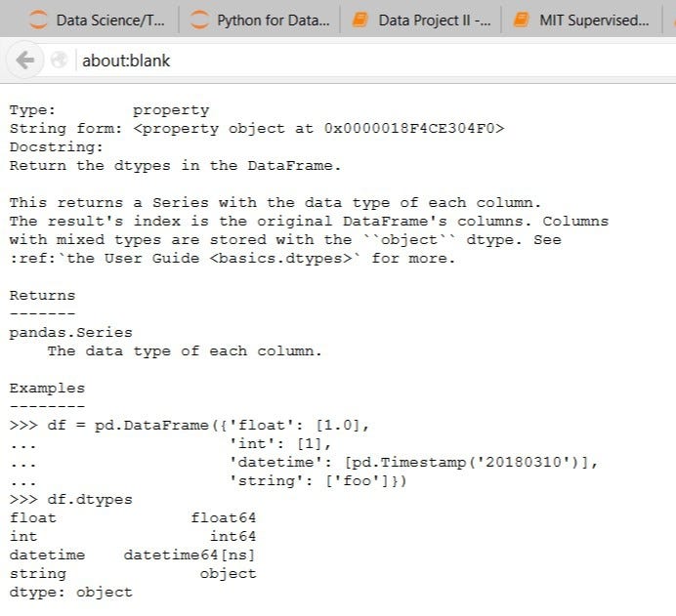Click the property object string form text
676x616 pixels.
[x=318, y=128]
